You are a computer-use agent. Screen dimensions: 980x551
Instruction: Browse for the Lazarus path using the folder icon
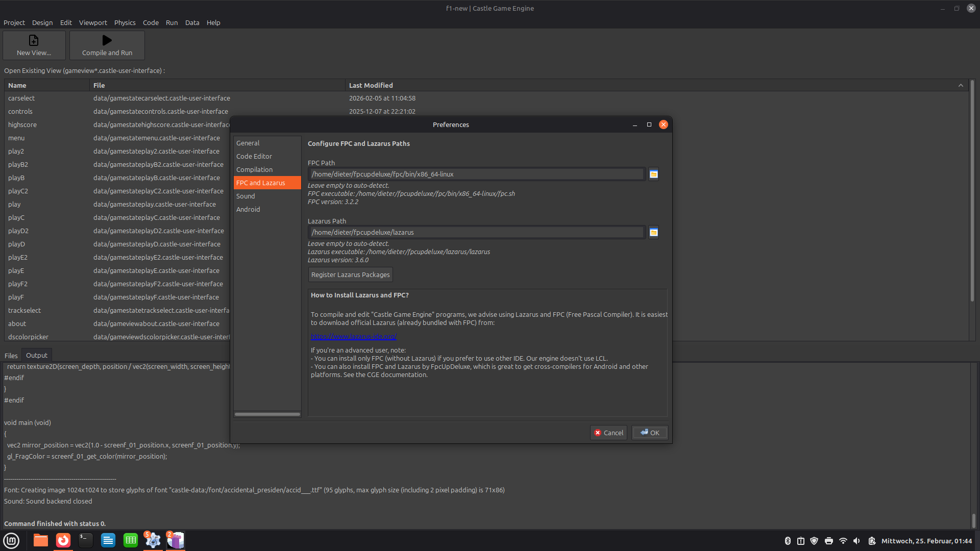click(x=653, y=233)
